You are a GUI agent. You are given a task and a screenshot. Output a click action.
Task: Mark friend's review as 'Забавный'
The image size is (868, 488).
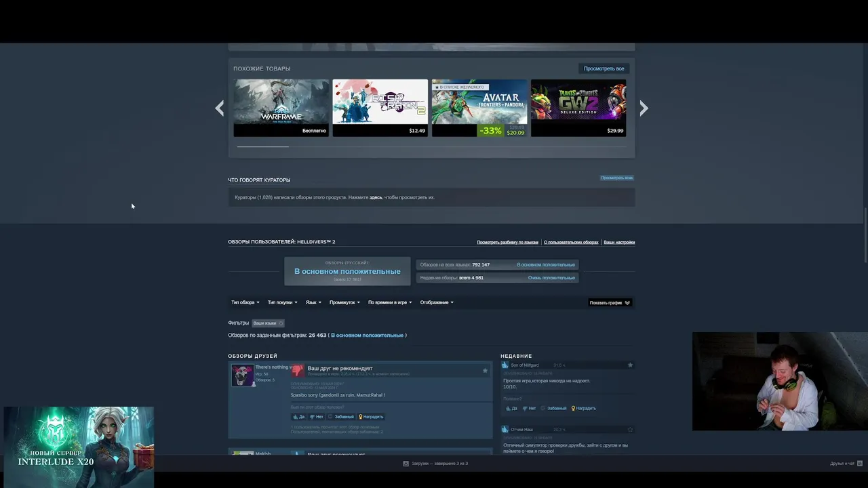click(341, 417)
